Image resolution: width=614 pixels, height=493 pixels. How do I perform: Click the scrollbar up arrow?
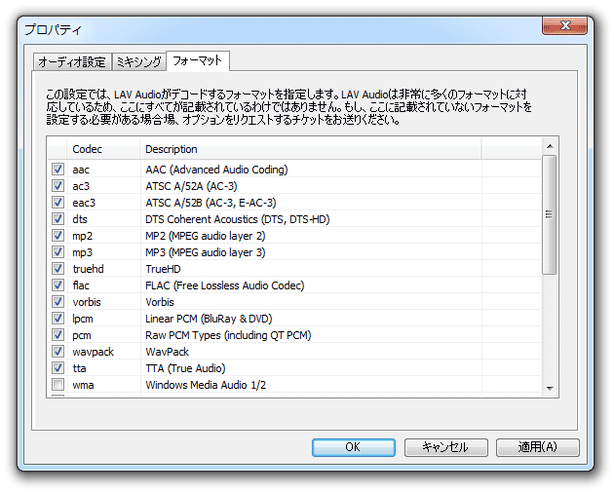549,146
